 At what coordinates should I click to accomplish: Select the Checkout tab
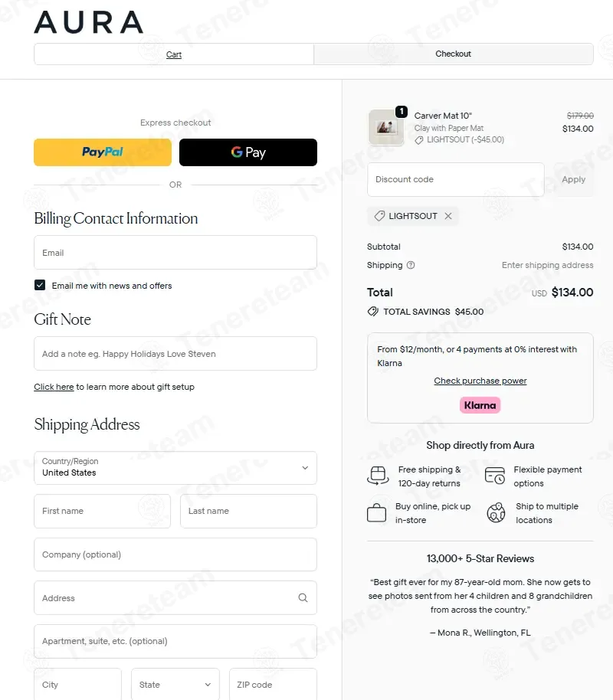coord(453,54)
